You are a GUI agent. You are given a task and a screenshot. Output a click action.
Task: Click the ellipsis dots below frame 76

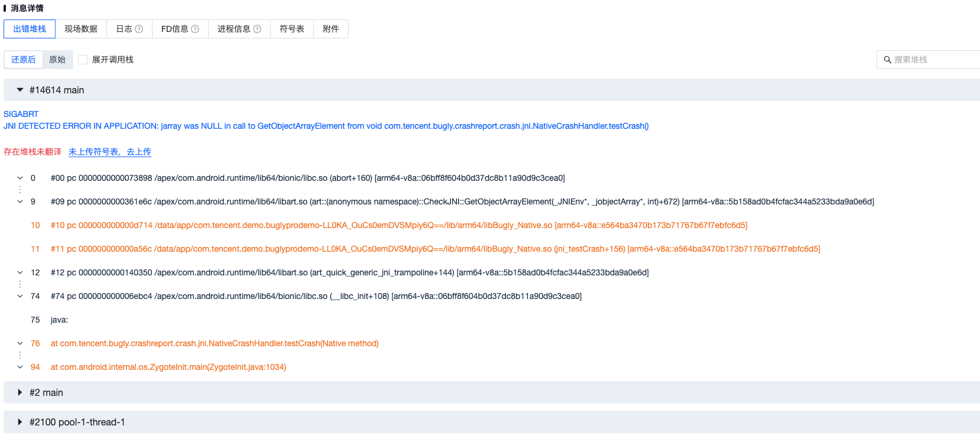pos(20,355)
